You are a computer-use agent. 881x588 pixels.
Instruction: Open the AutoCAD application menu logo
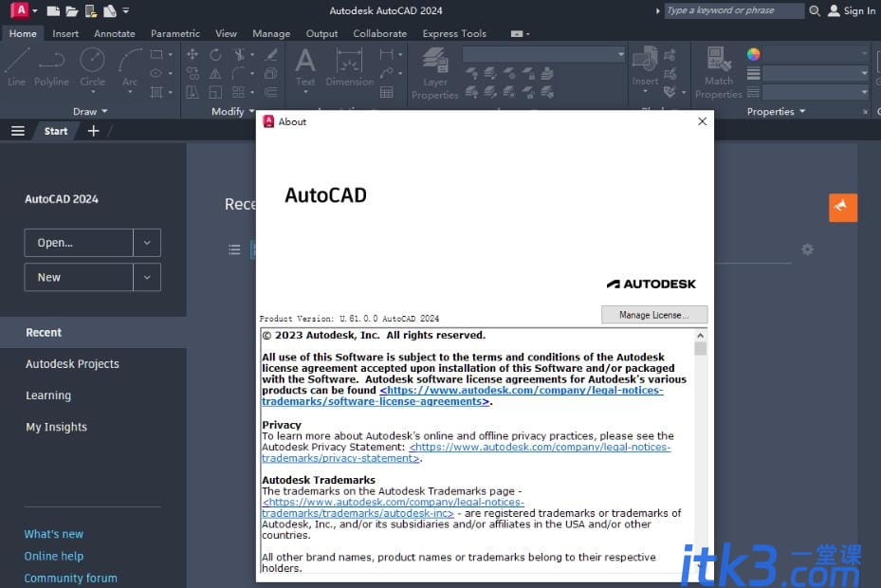point(20,10)
